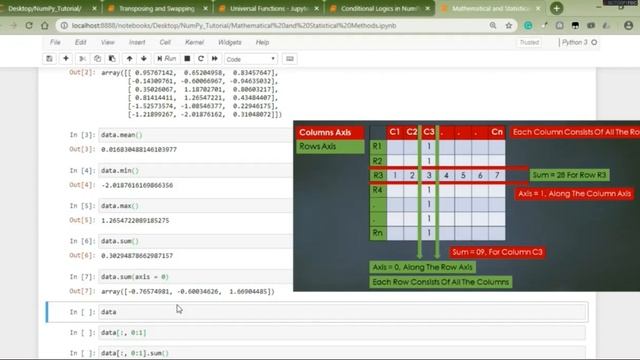Open the zoom magnifier in address bar
Screen dimensions: 640x360
point(493,25)
